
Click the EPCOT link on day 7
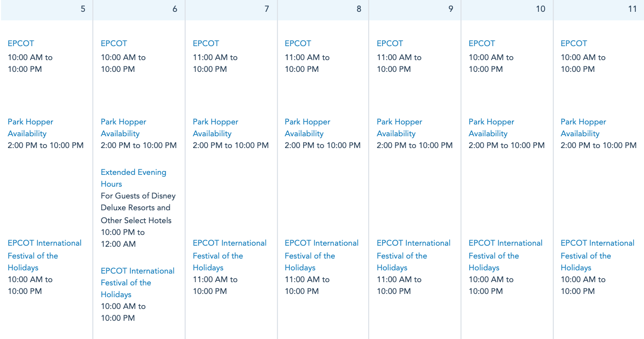[206, 43]
